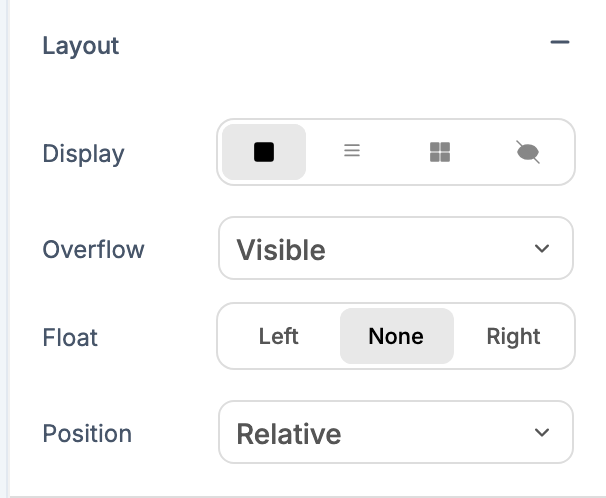This screenshot has width=606, height=498.
Task: Select the grid display icon
Action: coord(440,152)
